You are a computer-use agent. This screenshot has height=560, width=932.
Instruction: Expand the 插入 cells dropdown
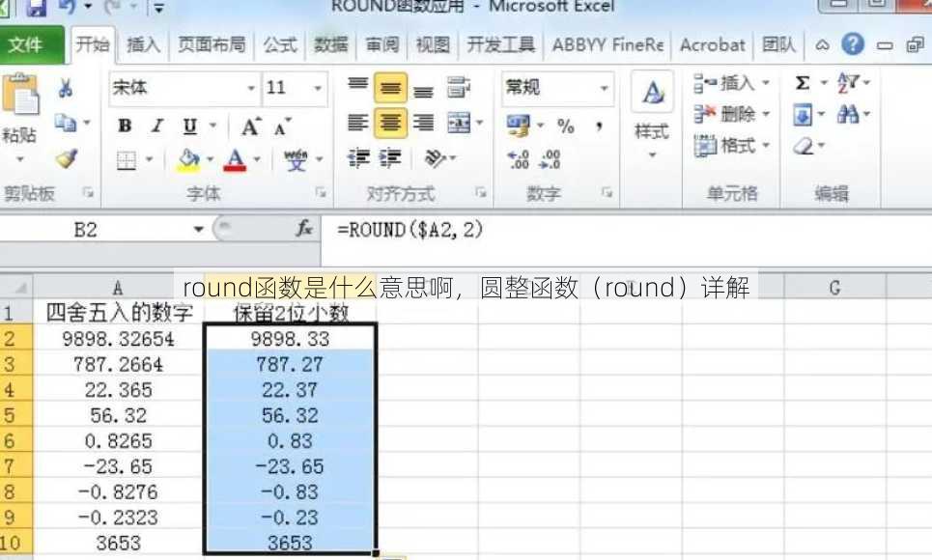coord(766,83)
